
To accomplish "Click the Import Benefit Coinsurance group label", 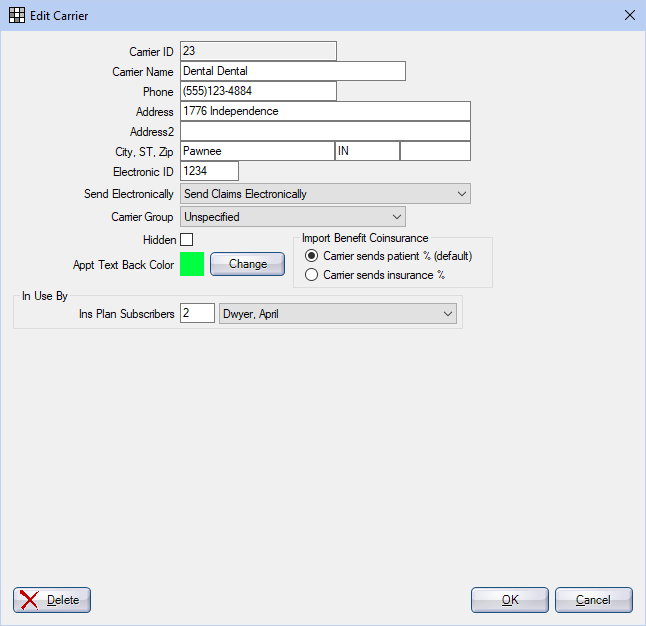I will click(x=365, y=238).
